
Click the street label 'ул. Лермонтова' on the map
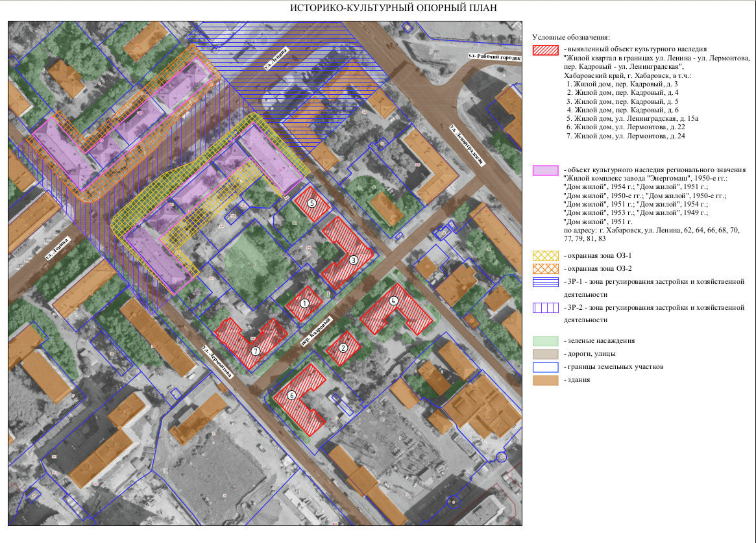coord(217,362)
